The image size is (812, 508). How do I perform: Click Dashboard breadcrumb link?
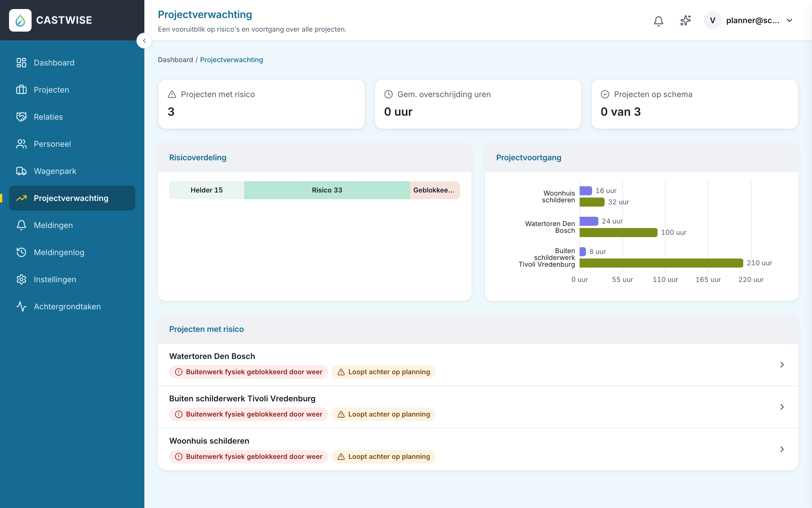pos(175,60)
